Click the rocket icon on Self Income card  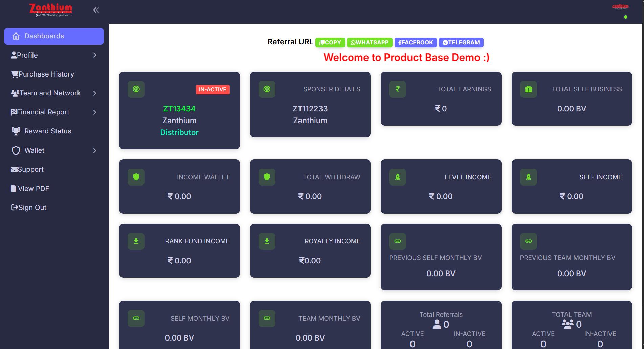coord(529,177)
